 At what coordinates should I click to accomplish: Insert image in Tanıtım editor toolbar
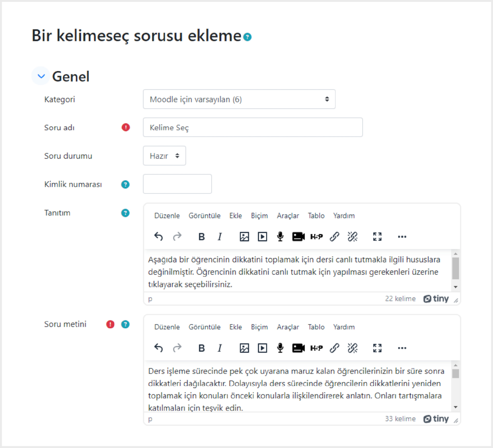click(x=244, y=236)
